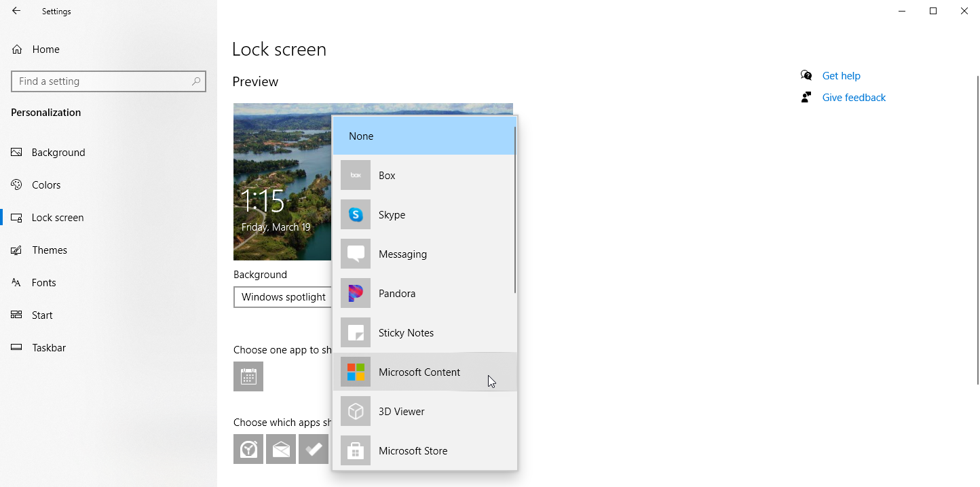
Task: Click the app list scrollbar
Action: pyautogui.click(x=515, y=210)
